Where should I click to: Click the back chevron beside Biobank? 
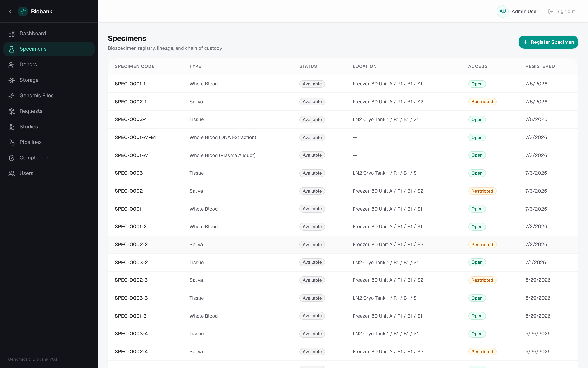point(10,11)
